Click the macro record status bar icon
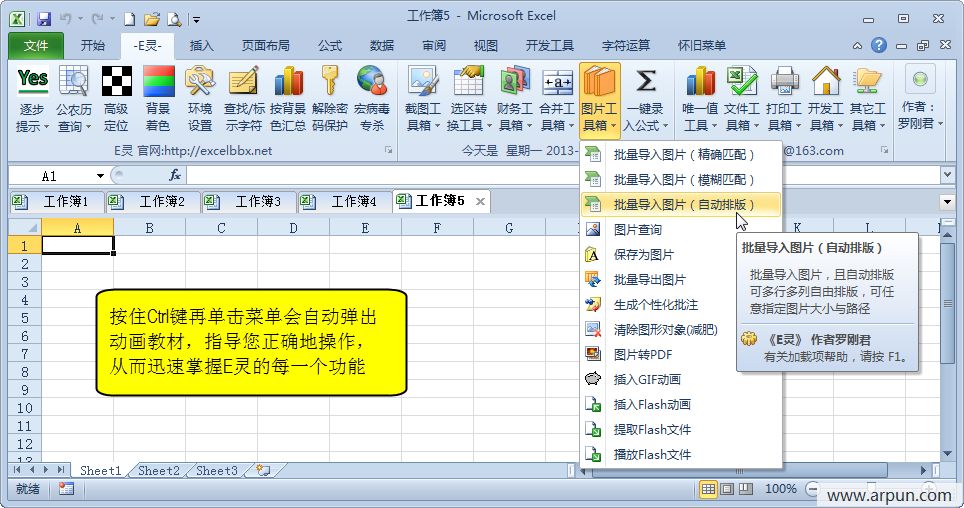Viewport: 964px width, 508px height. [x=66, y=489]
